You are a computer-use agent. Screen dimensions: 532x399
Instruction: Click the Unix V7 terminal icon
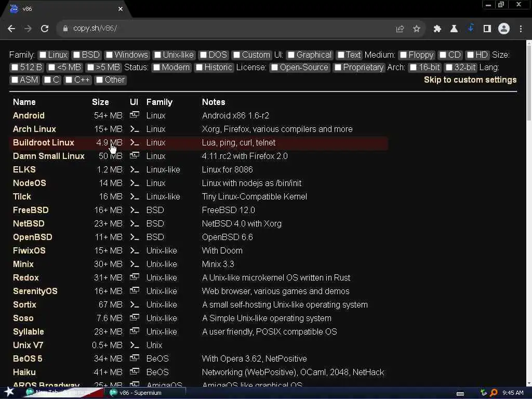click(135, 345)
